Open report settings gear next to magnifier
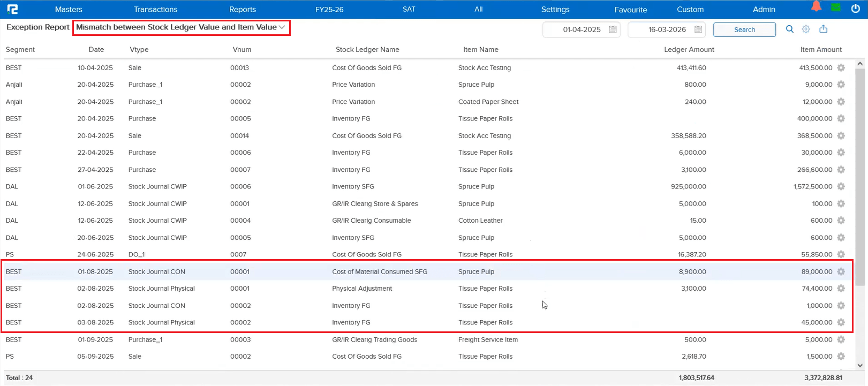868x386 pixels. click(x=806, y=29)
